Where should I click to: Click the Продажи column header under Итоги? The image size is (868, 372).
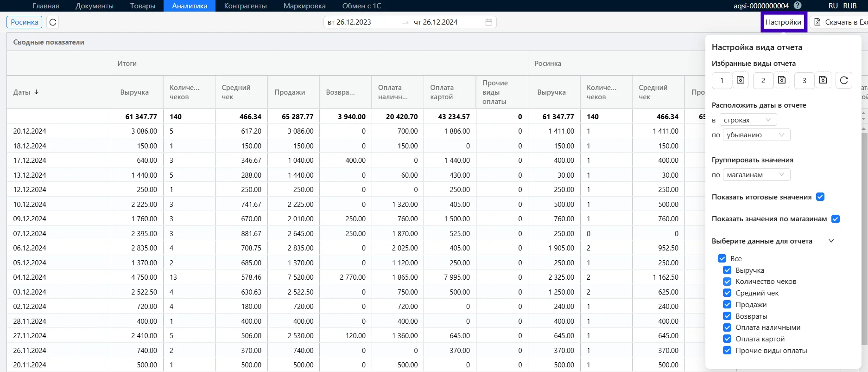click(293, 92)
